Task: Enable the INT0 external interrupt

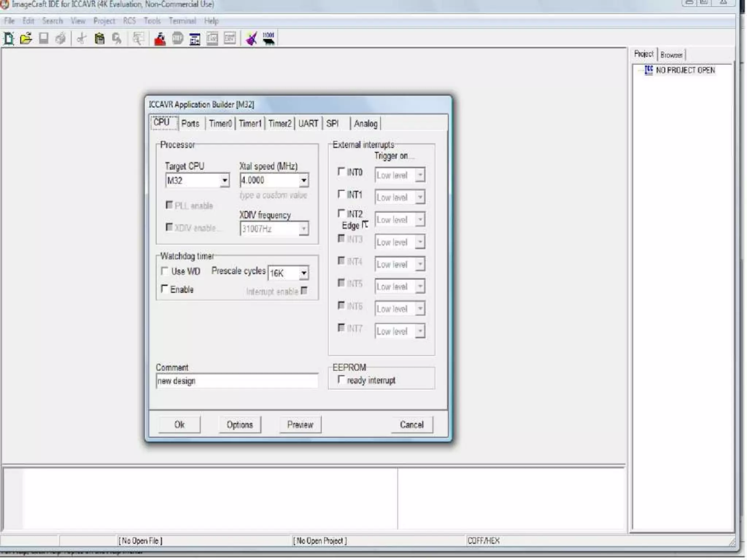Action: [341, 171]
